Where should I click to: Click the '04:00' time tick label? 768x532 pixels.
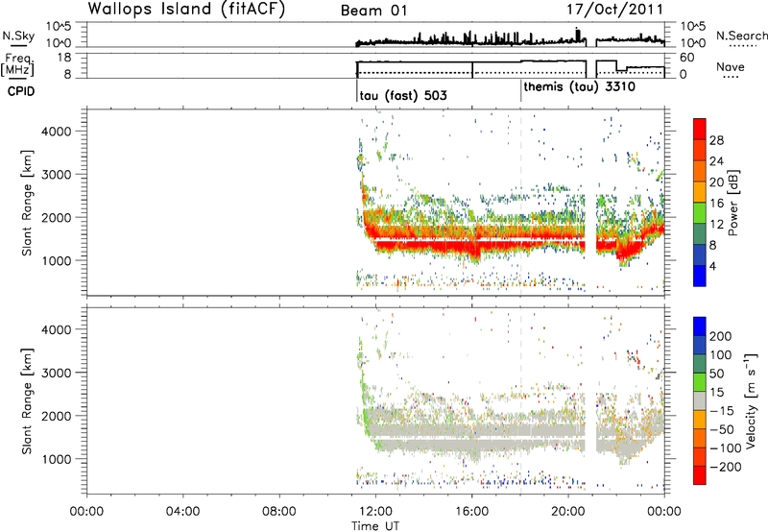tap(182, 512)
